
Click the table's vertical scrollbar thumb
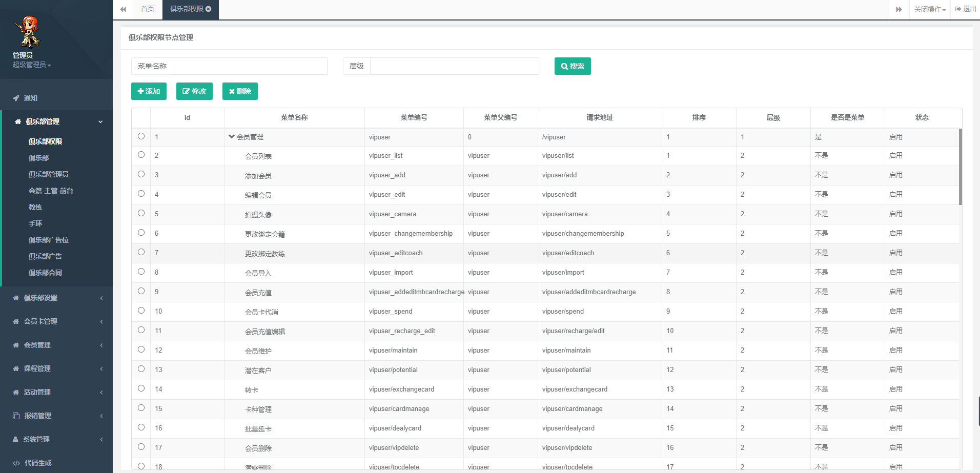coord(961,167)
